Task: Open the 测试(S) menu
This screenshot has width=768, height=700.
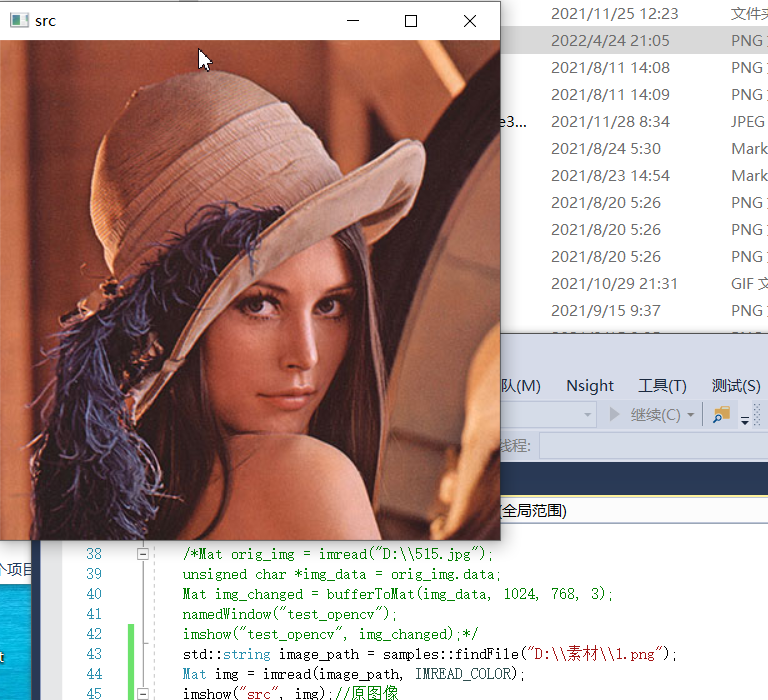Action: 736,386
